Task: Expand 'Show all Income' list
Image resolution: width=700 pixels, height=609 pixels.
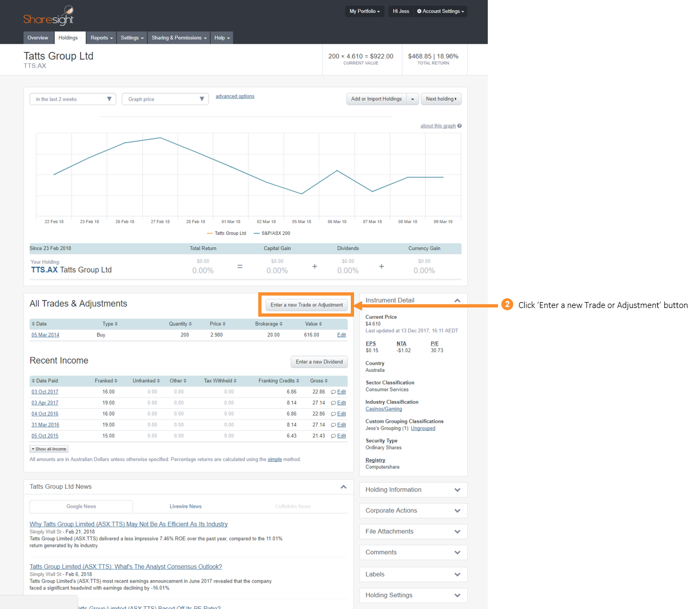Action: coord(49,449)
